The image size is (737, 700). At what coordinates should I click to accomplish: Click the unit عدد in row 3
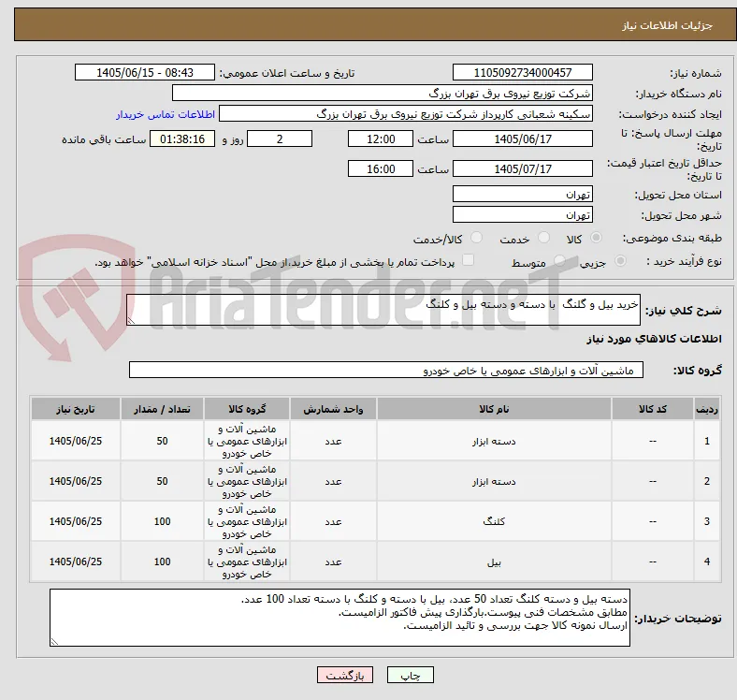[333, 521]
